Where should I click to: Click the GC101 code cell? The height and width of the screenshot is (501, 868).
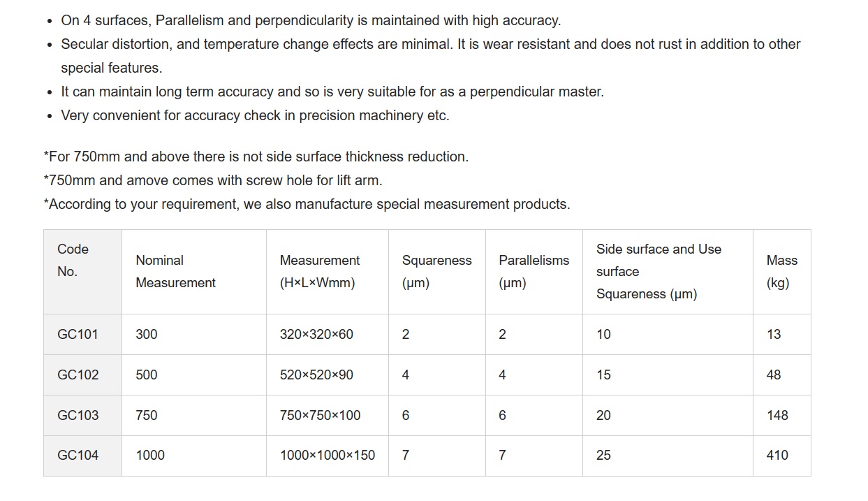pos(78,334)
